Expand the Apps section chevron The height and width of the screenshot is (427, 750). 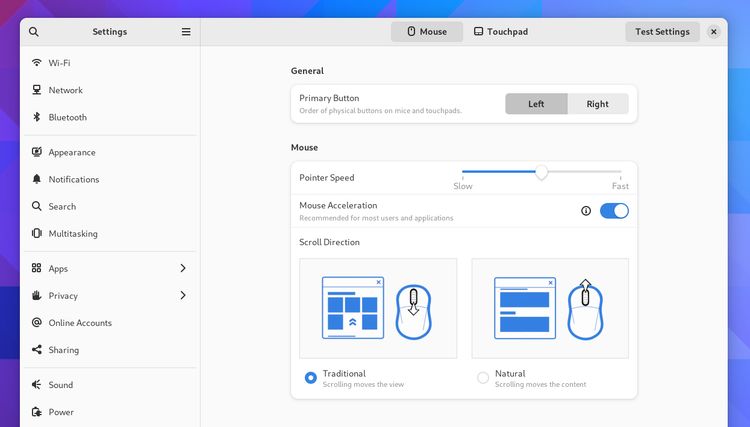183,269
